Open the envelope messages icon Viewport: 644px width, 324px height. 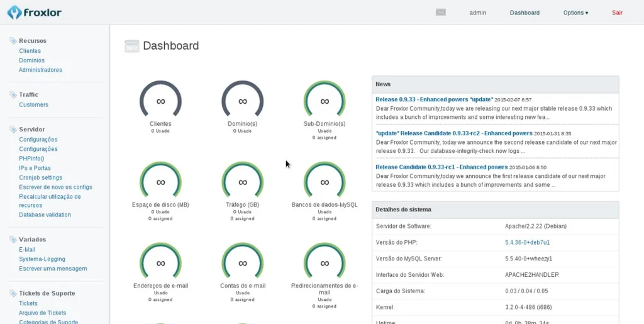tap(441, 13)
